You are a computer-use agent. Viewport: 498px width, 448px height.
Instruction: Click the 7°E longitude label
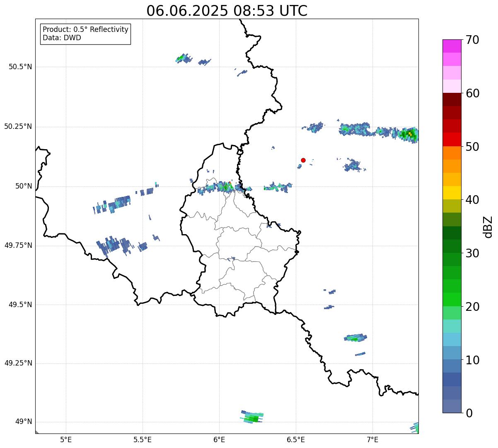click(372, 440)
